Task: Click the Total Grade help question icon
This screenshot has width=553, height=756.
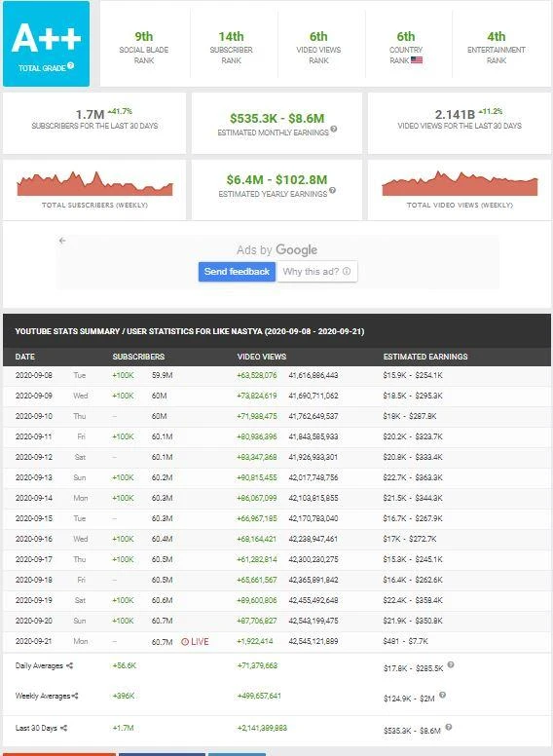Action: [71, 65]
